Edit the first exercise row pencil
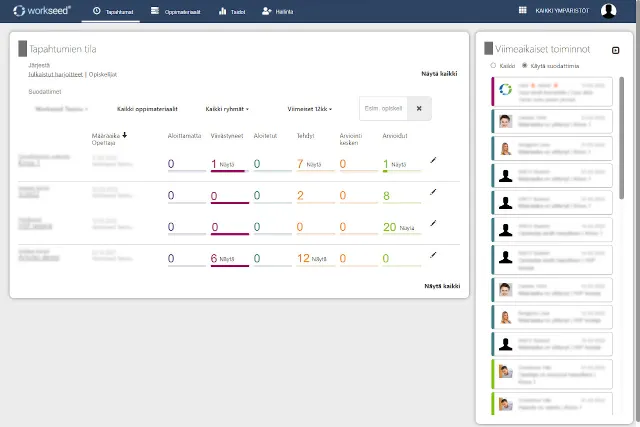 click(433, 160)
